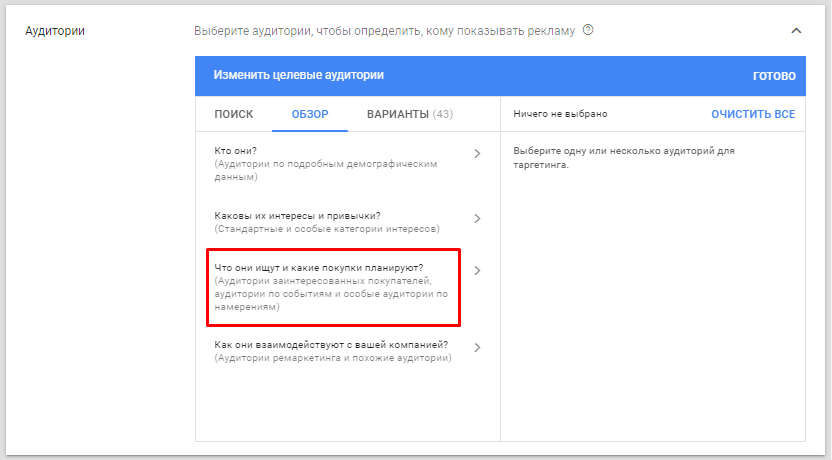Switch to the Поиск tab

[234, 114]
